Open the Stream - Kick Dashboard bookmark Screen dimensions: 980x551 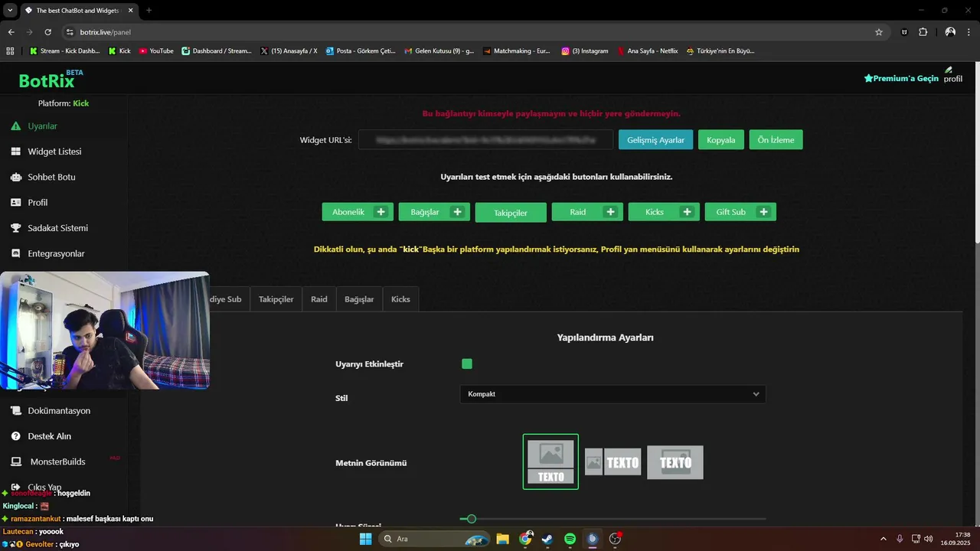pyautogui.click(x=64, y=51)
